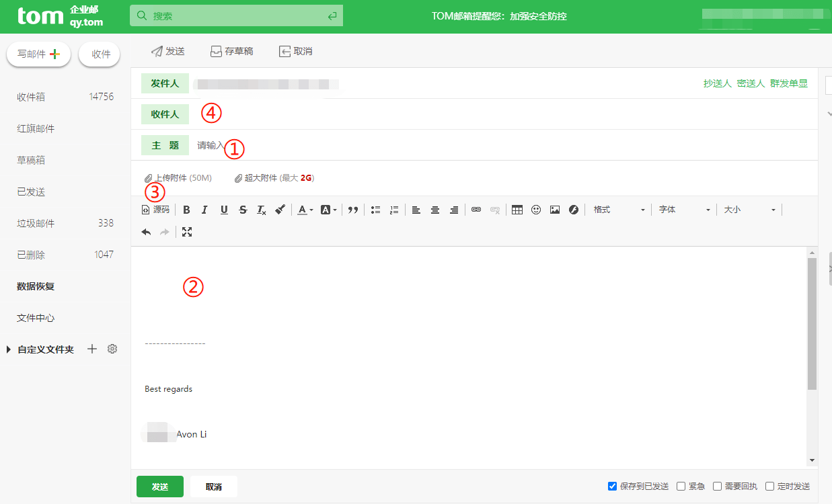Image resolution: width=832 pixels, height=504 pixels.
Task: Click the 源码 source code button
Action: [x=155, y=210]
